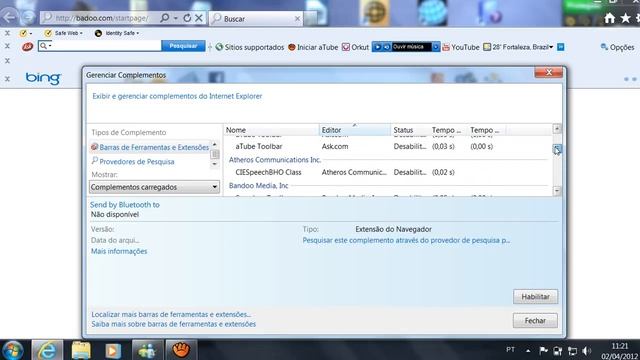Screen dimensions: 640x360
Task: Click Iniciar aTube toolbar button
Action: (x=313, y=47)
